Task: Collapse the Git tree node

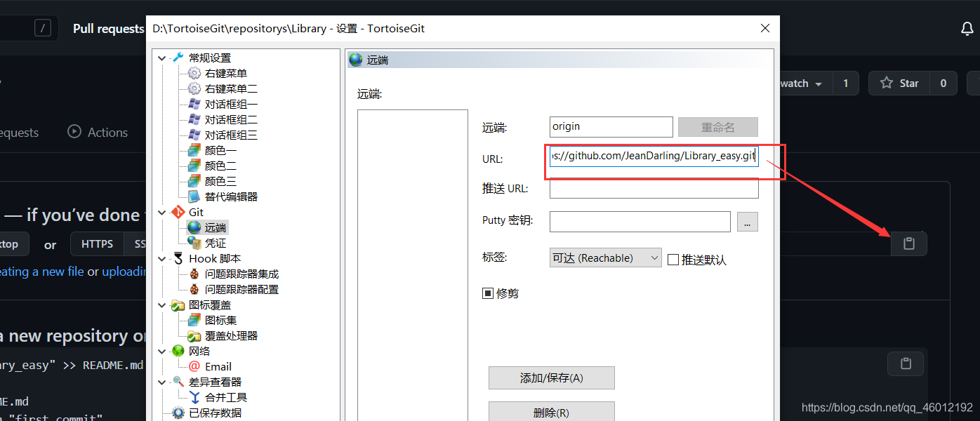Action: click(x=162, y=212)
